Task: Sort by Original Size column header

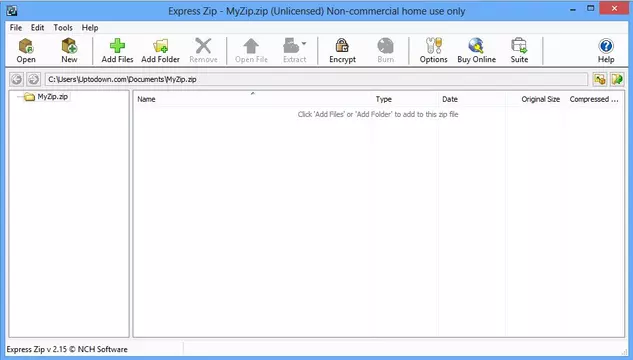Action: [535, 99]
